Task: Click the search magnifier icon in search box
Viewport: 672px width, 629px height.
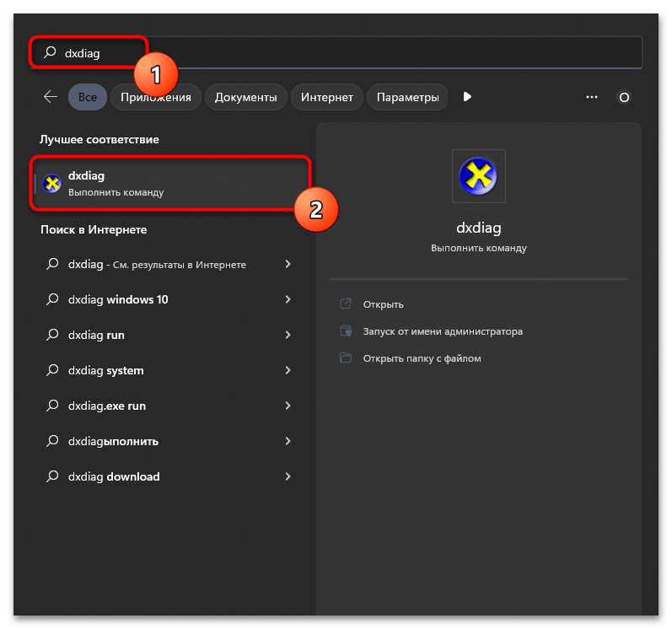Action: [50, 52]
